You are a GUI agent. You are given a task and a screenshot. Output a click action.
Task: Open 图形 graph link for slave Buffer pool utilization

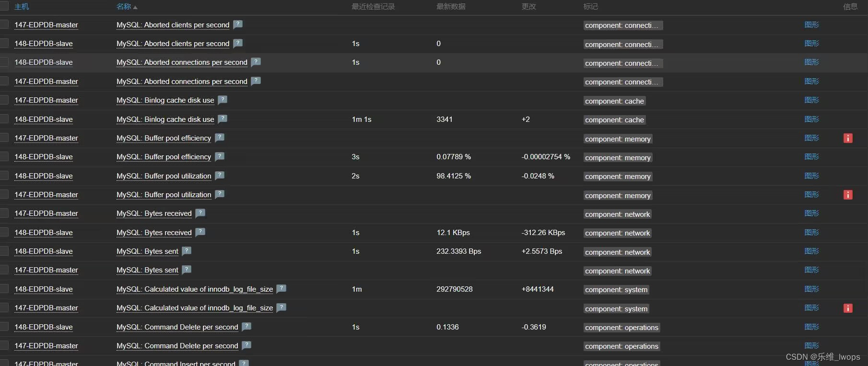811,176
